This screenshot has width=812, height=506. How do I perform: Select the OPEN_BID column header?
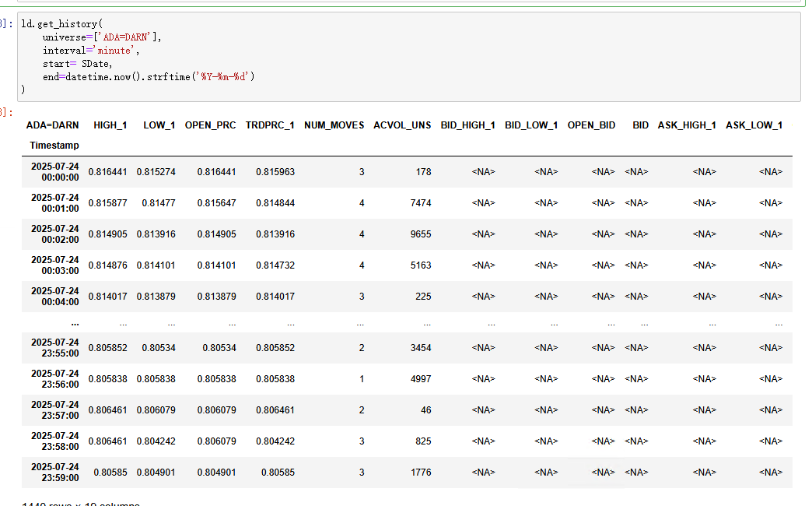pyautogui.click(x=591, y=125)
